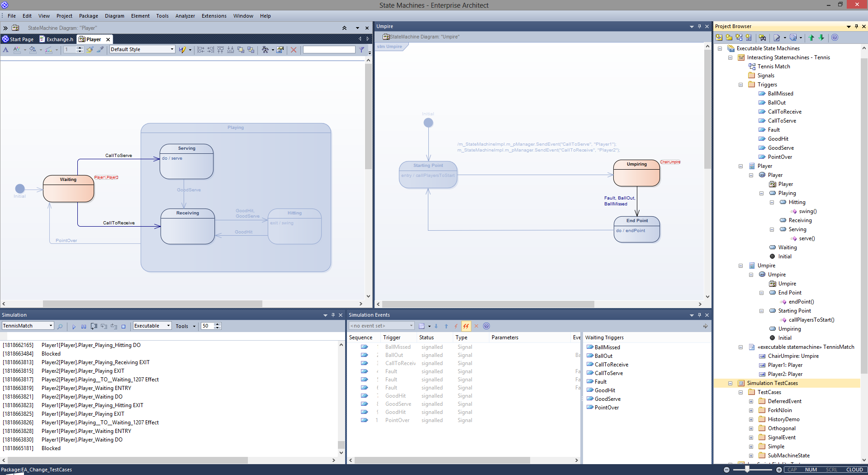
Task: Toggle auto-hide pin on Simulation panel
Action: [333, 315]
